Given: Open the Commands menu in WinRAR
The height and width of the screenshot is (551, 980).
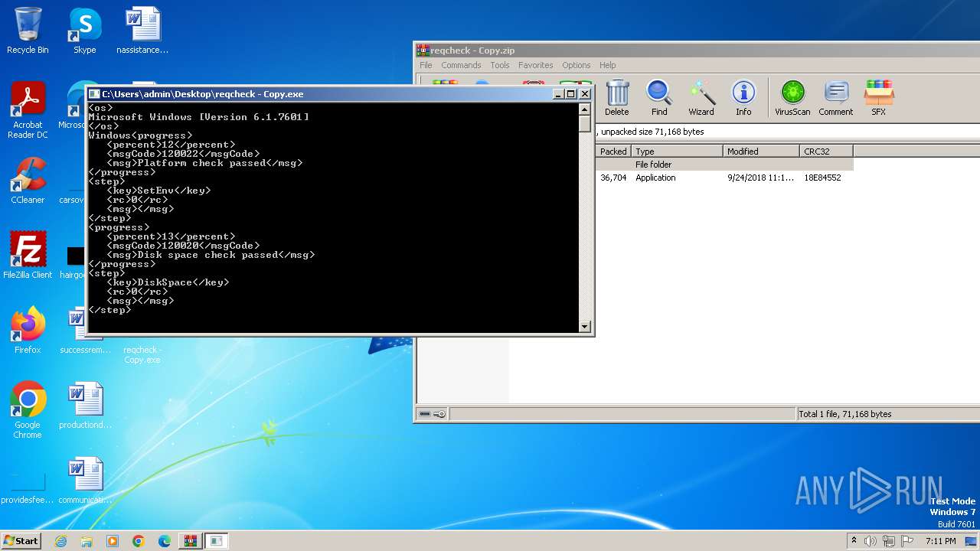Looking at the screenshot, I should (461, 65).
